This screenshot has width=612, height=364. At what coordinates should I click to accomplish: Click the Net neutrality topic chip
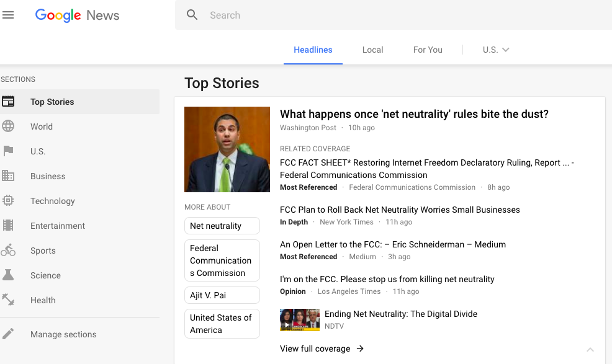point(222,226)
